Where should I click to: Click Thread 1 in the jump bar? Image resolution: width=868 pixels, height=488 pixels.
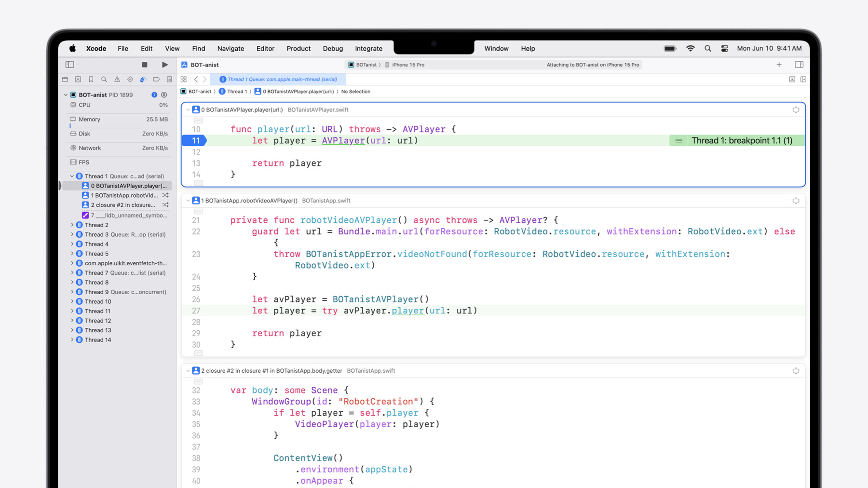click(233, 92)
